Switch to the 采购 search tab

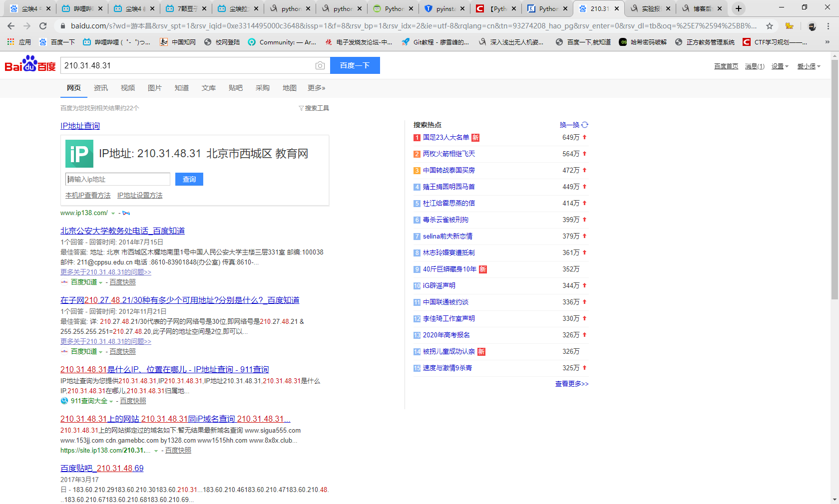click(x=263, y=88)
